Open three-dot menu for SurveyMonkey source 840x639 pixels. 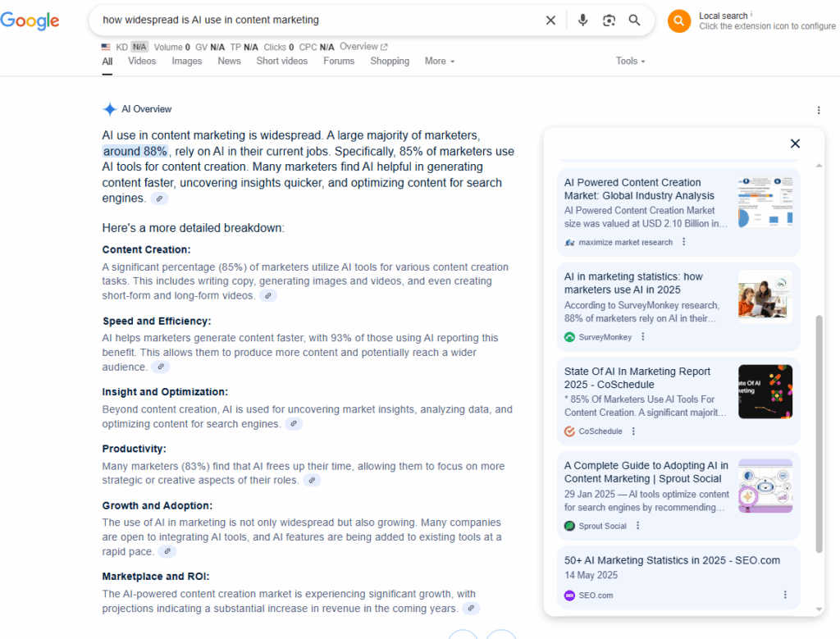tap(643, 337)
